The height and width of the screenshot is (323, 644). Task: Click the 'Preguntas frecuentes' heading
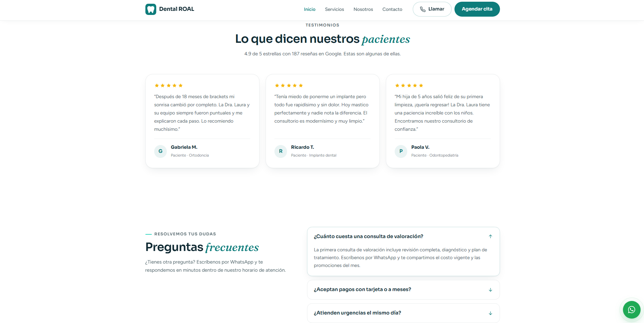pos(202,247)
